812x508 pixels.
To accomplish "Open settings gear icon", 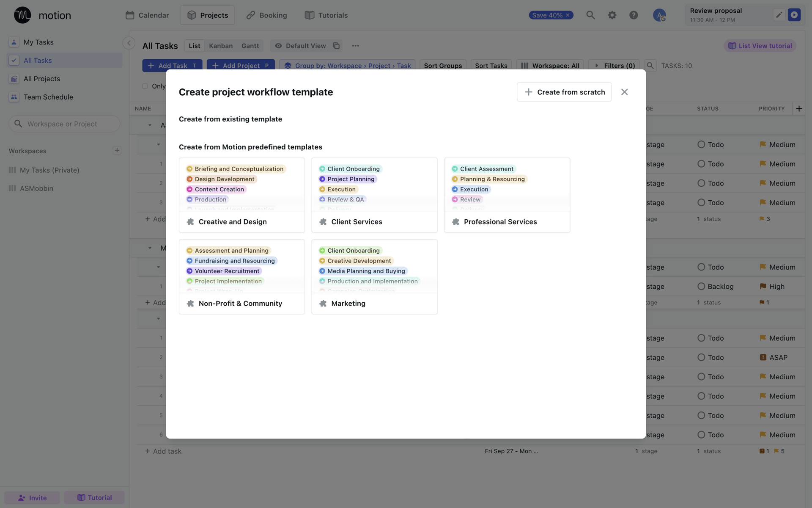I will (x=612, y=15).
